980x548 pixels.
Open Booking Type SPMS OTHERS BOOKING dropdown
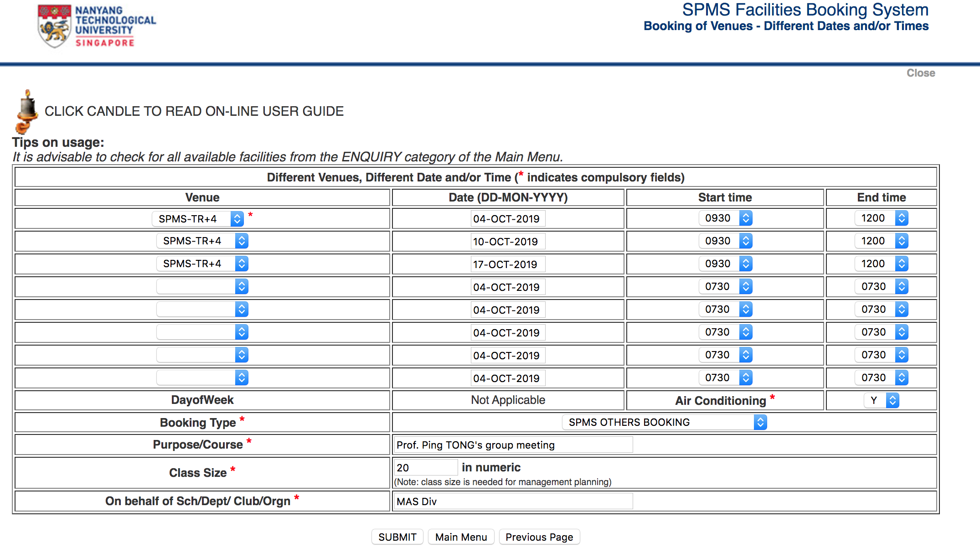tap(664, 423)
